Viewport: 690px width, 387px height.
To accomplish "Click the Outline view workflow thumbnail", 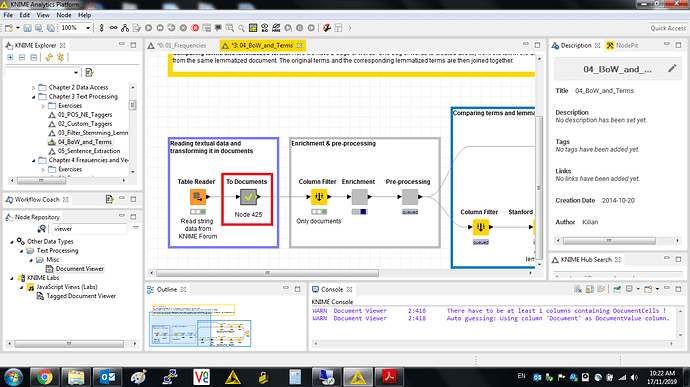I will (200, 325).
